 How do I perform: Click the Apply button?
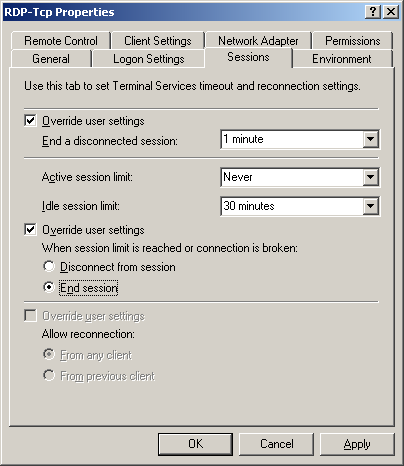pos(357,444)
